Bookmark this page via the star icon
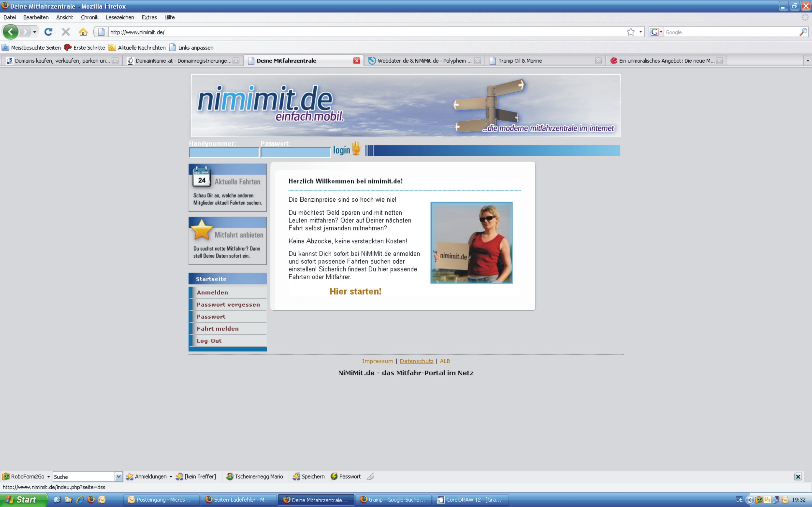The width and height of the screenshot is (812, 507). (630, 32)
